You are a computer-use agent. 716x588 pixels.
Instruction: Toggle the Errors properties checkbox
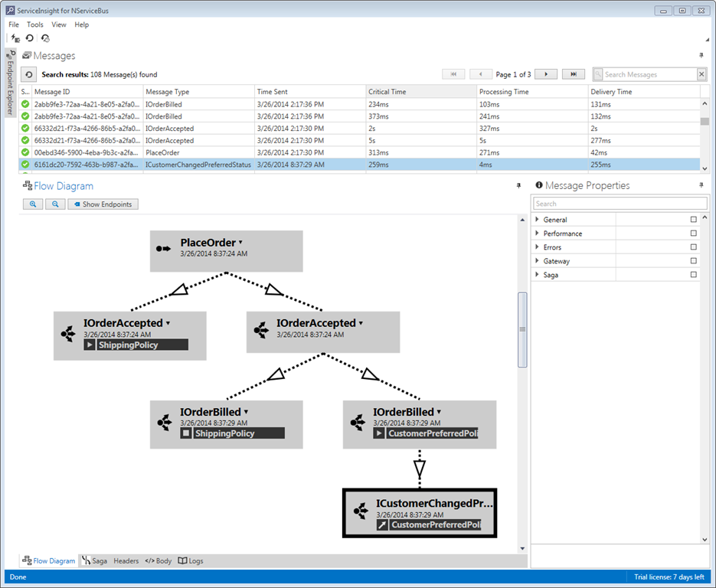pyautogui.click(x=694, y=247)
